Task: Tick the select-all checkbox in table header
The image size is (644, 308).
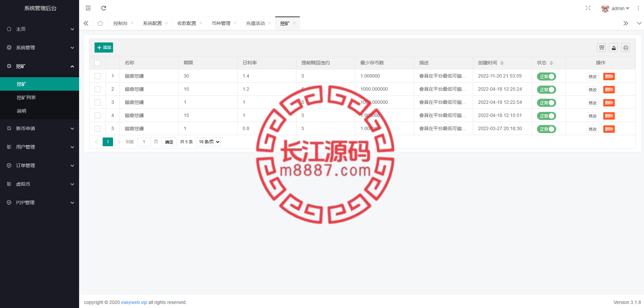Action: (x=98, y=63)
